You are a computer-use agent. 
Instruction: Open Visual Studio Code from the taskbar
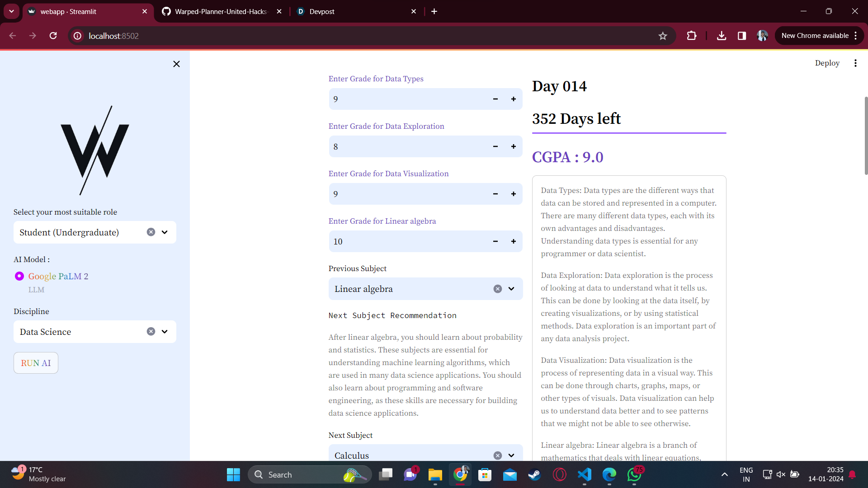[584, 474]
